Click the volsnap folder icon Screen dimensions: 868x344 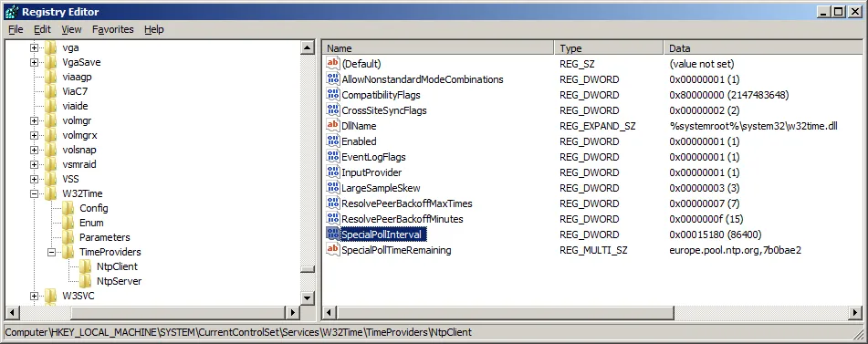[50, 150]
